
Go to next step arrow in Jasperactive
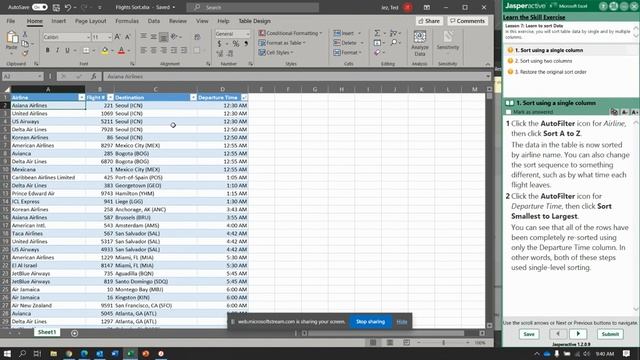(578, 334)
